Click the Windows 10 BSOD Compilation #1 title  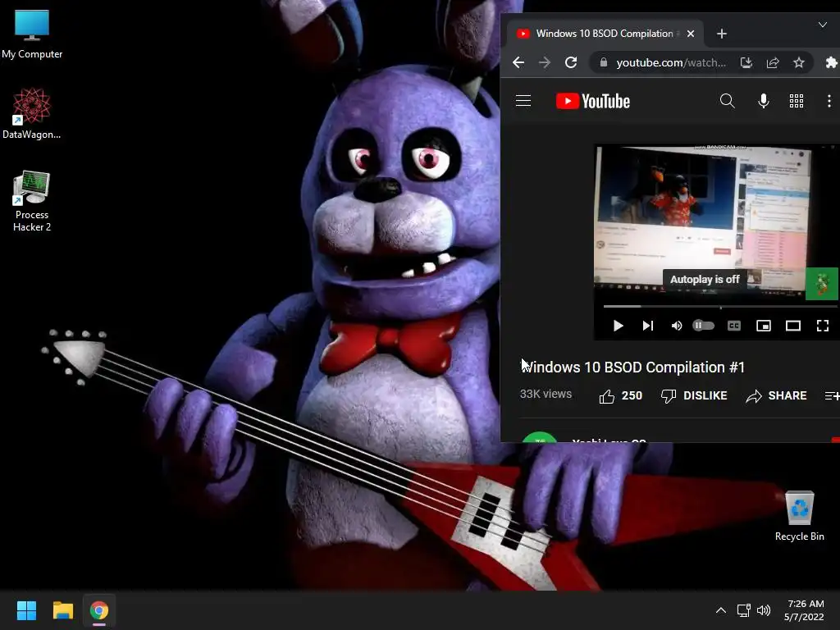click(x=632, y=367)
